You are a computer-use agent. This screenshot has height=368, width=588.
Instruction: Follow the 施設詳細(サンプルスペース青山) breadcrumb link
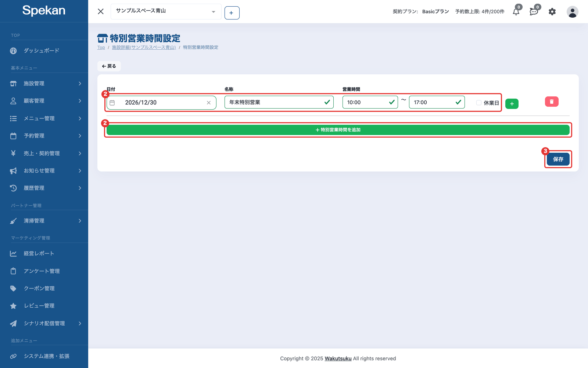[144, 47]
